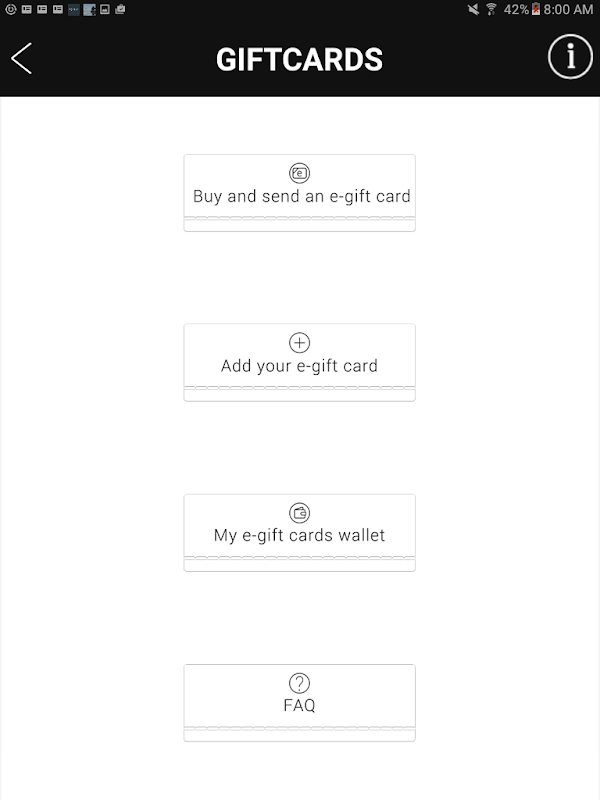Image resolution: width=600 pixels, height=800 pixels.
Task: Tap the wallet icon
Action: tap(299, 513)
